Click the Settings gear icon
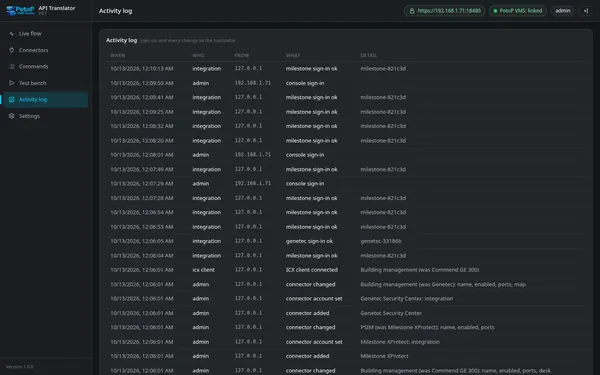The image size is (600, 375). pyautogui.click(x=11, y=116)
